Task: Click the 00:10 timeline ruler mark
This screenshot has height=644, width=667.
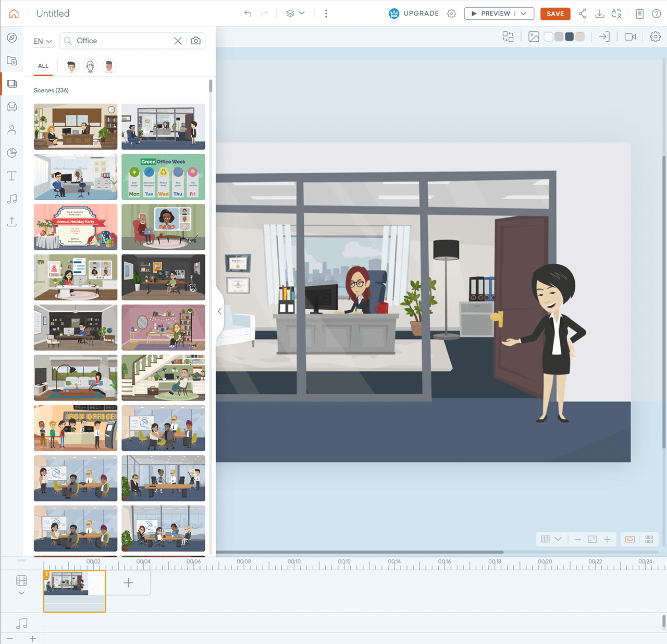Action: tap(294, 562)
